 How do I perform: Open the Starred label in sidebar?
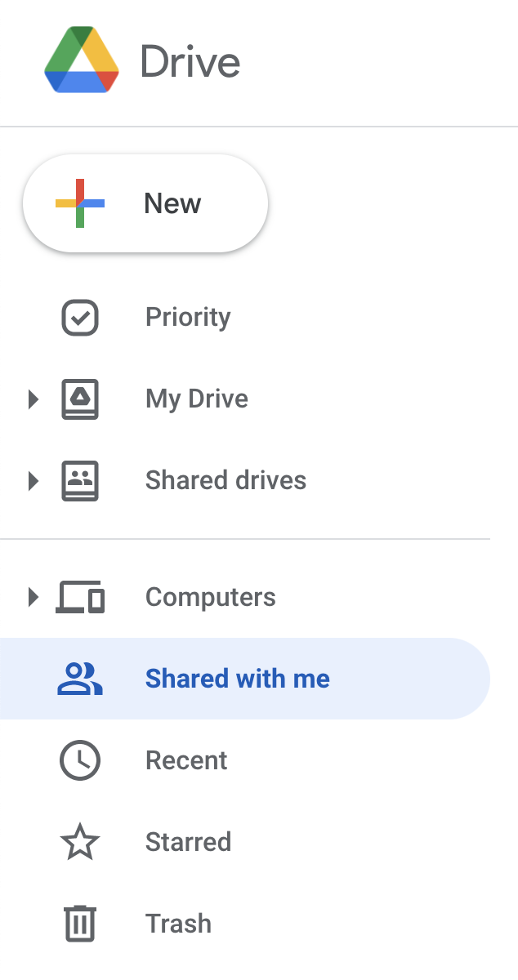[x=188, y=842]
